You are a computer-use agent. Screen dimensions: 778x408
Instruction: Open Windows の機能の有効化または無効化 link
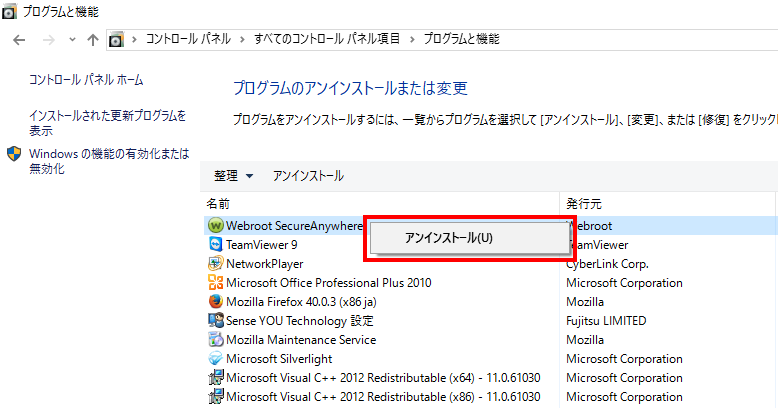click(x=109, y=161)
